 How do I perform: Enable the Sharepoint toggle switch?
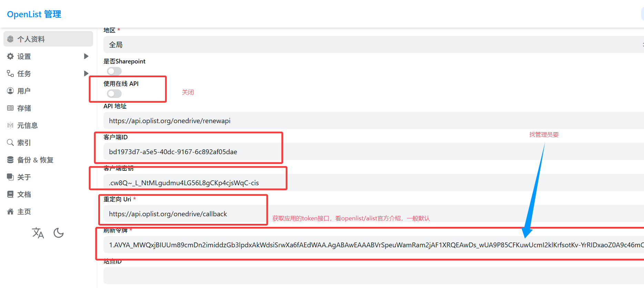click(x=114, y=71)
